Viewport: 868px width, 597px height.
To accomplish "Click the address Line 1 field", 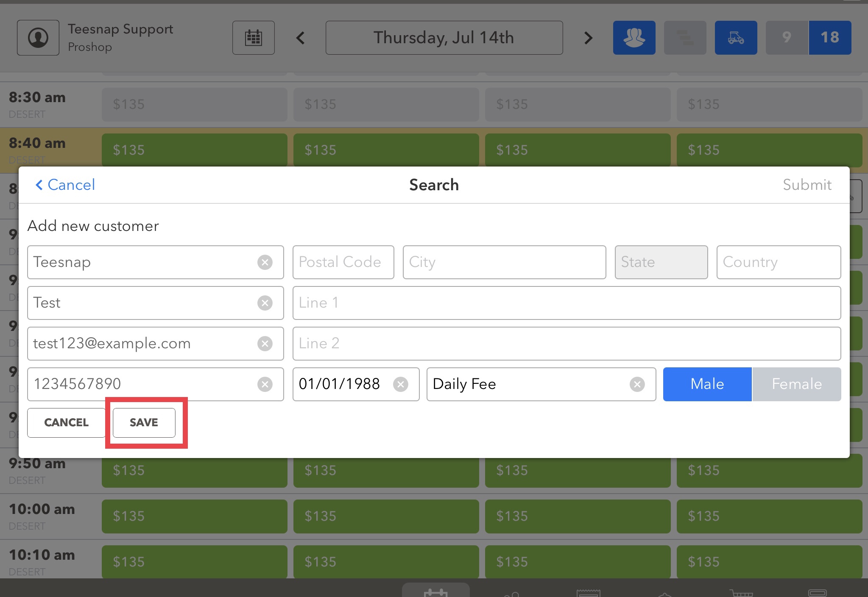I will [x=567, y=303].
